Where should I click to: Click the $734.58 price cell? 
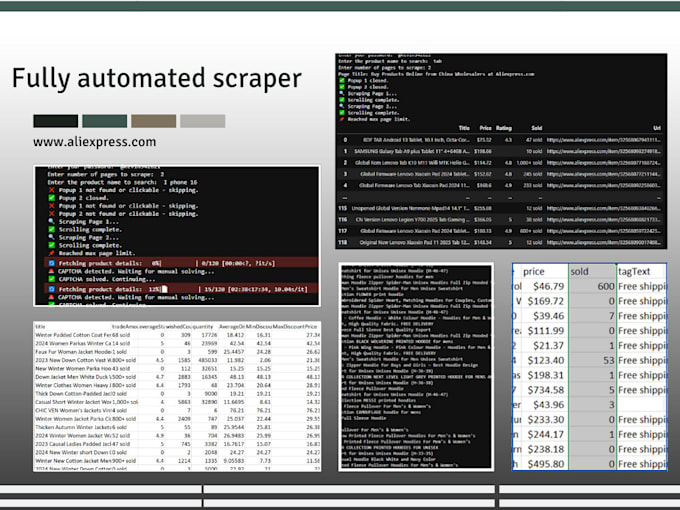coord(546,390)
